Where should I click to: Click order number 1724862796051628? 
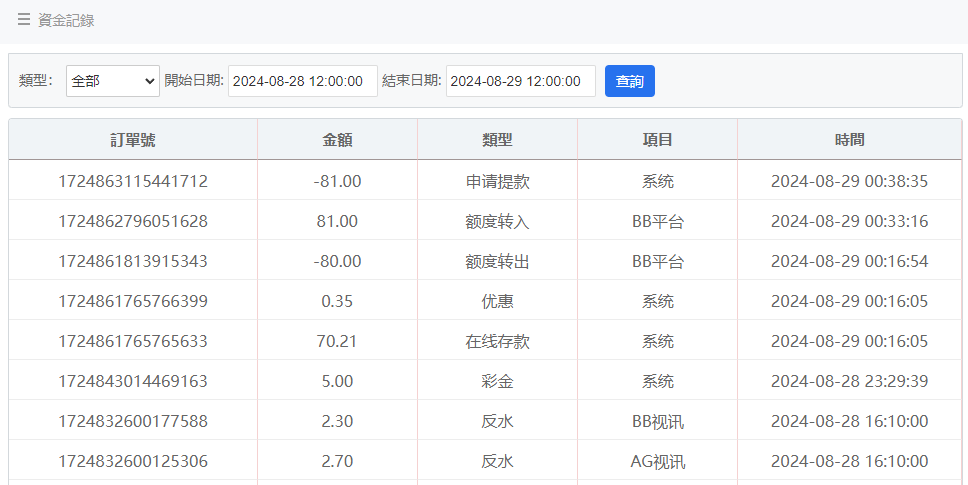coord(133,221)
